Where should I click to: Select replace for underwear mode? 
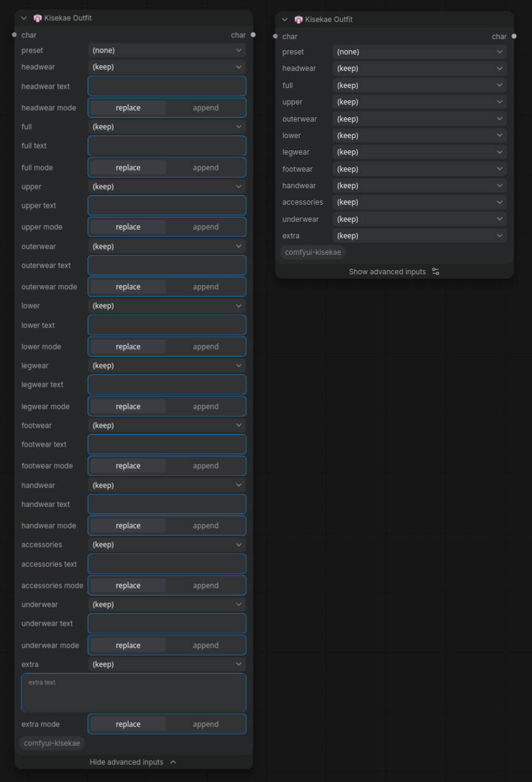pyautogui.click(x=128, y=645)
